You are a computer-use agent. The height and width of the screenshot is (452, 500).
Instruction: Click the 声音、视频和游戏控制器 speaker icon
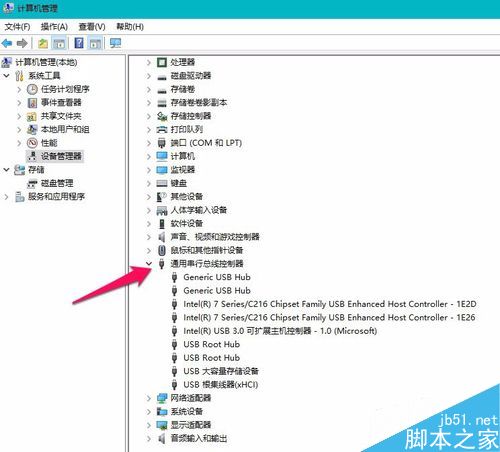[x=162, y=237]
